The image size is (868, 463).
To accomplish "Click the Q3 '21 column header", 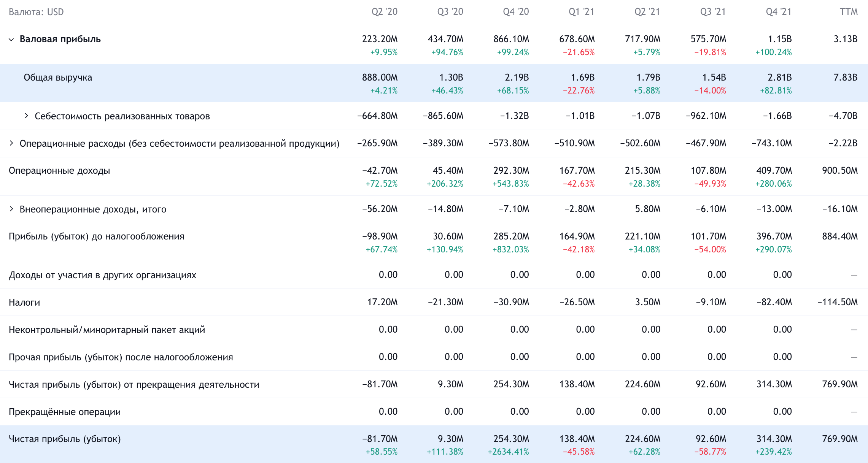I will coord(713,12).
